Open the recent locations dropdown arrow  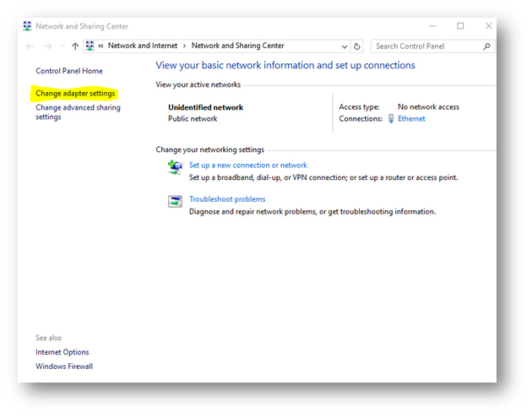point(61,46)
